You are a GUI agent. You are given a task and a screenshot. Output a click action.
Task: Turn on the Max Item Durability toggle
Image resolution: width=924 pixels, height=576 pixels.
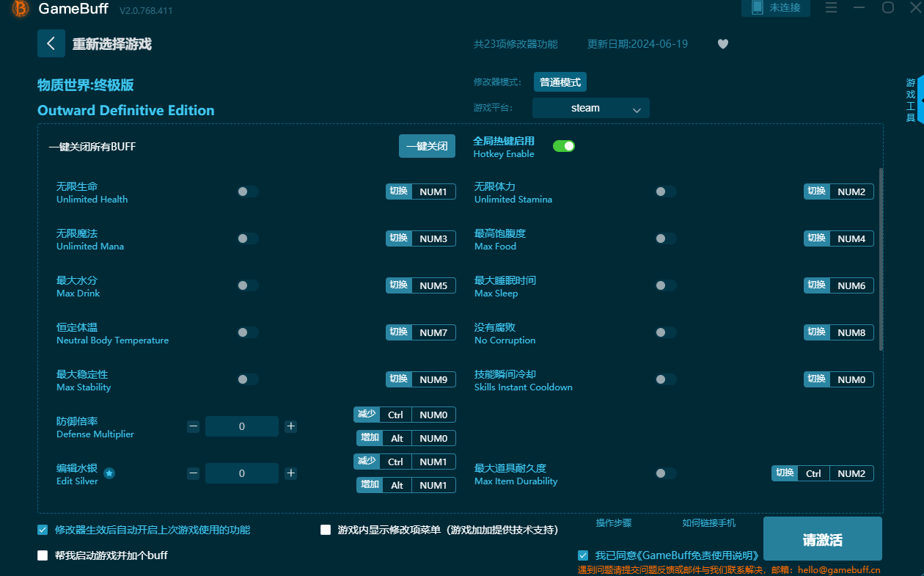[x=665, y=473]
